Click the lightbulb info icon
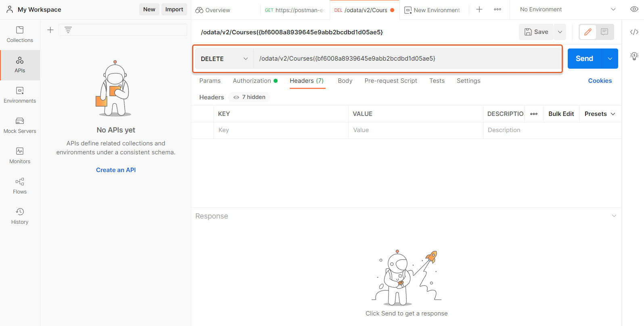The image size is (644, 326). coord(634,56)
